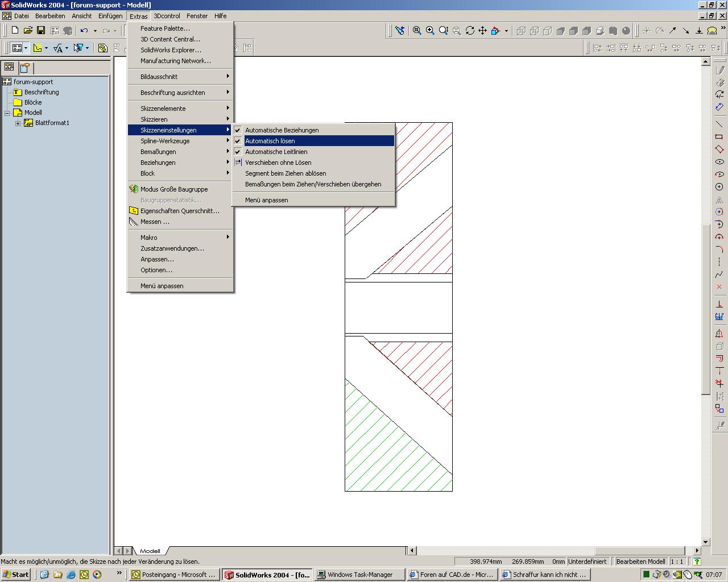Viewport: 728px width, 582px height.
Task: Click the Open file folder icon
Action: click(28, 31)
